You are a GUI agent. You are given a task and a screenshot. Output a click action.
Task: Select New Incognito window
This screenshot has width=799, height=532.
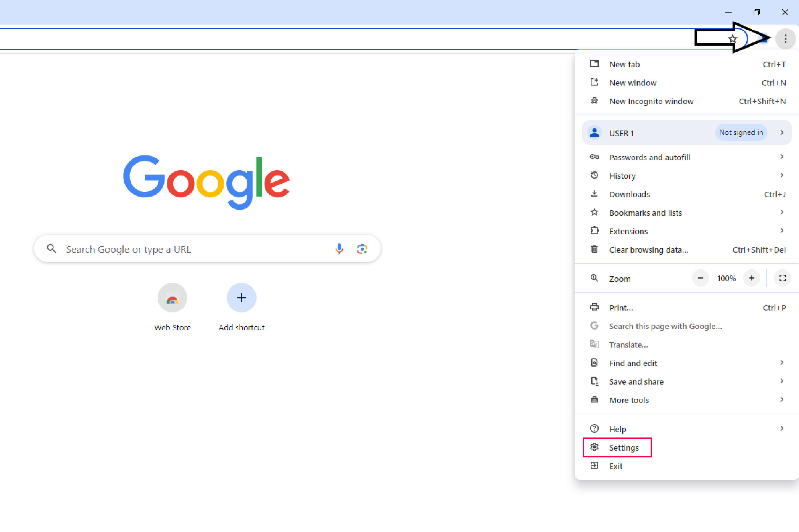click(x=651, y=101)
